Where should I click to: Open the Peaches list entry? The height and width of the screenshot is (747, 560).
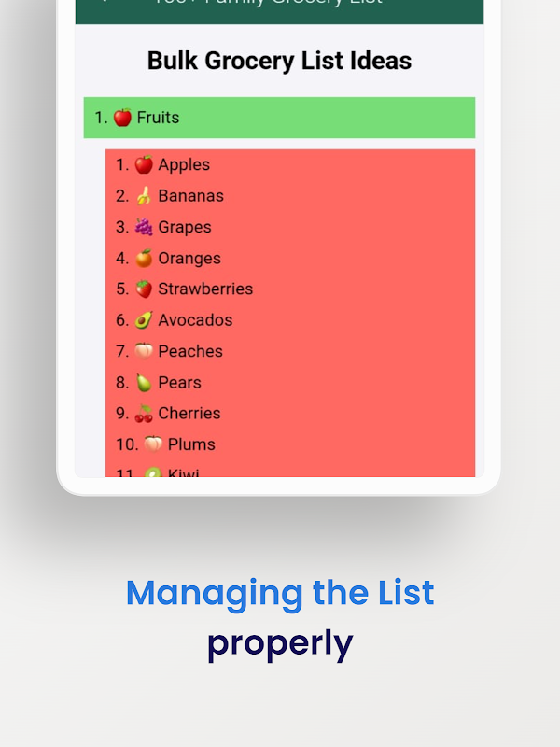[x=290, y=351]
